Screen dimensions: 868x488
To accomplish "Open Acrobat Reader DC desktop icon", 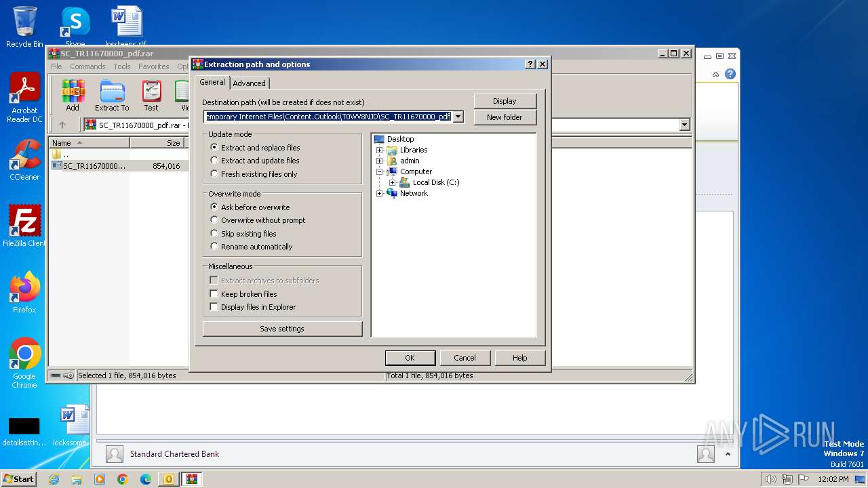I will point(24,98).
